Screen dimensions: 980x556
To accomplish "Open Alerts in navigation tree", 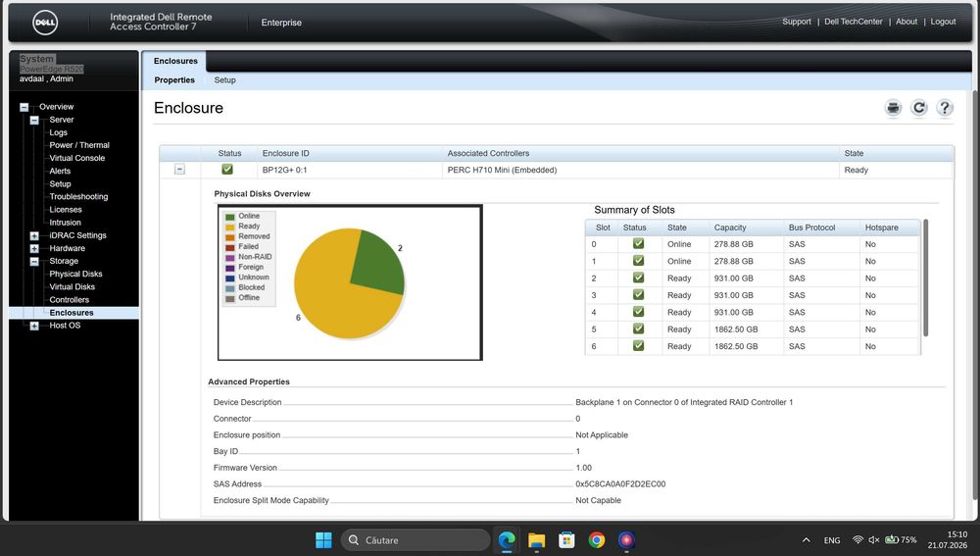I will (60, 171).
